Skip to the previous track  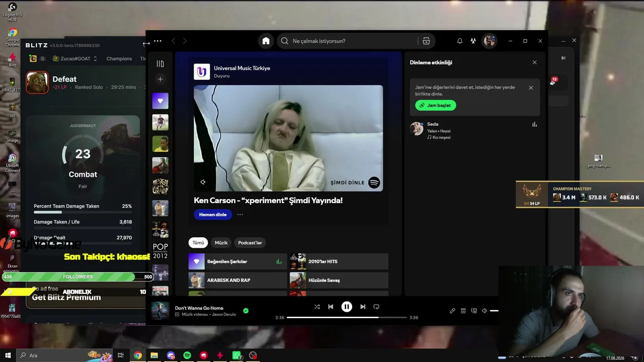point(331,307)
